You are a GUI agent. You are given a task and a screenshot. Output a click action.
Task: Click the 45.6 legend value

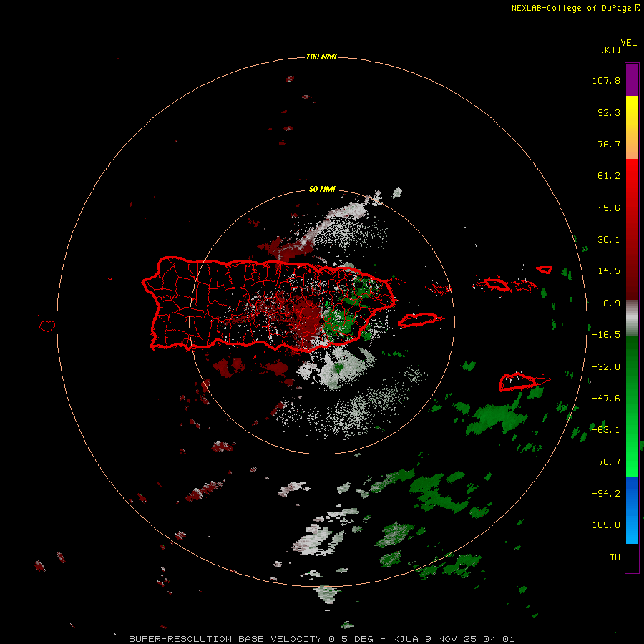click(x=609, y=208)
